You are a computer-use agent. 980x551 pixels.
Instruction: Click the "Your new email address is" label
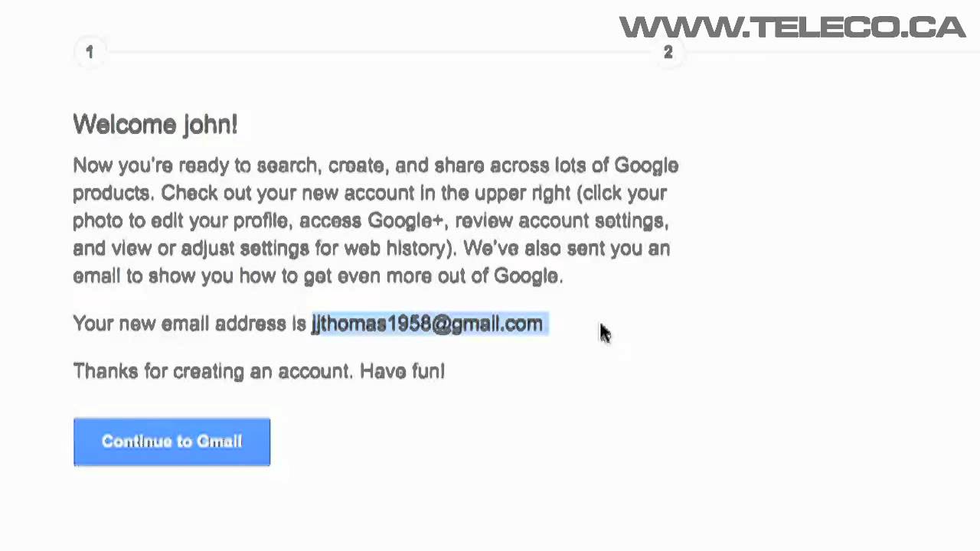click(189, 324)
